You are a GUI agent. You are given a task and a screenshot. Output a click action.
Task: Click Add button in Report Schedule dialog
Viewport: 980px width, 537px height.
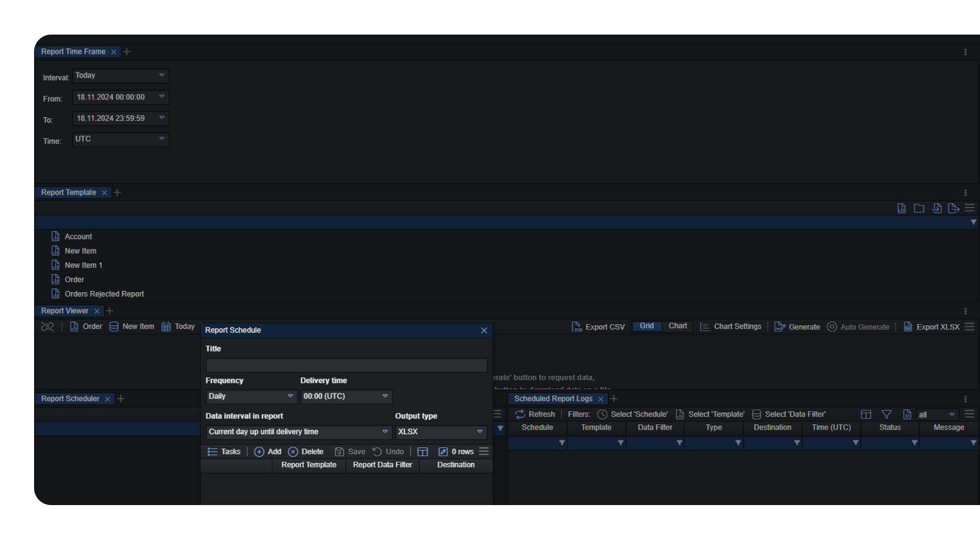click(267, 451)
